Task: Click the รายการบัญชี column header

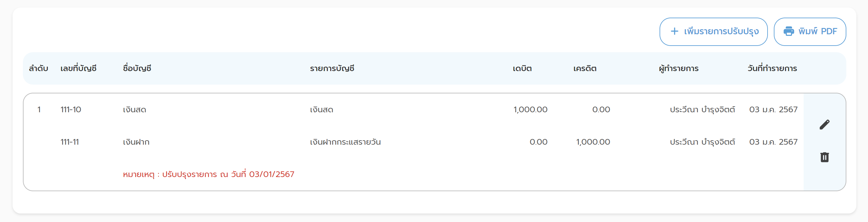Action: (332, 69)
